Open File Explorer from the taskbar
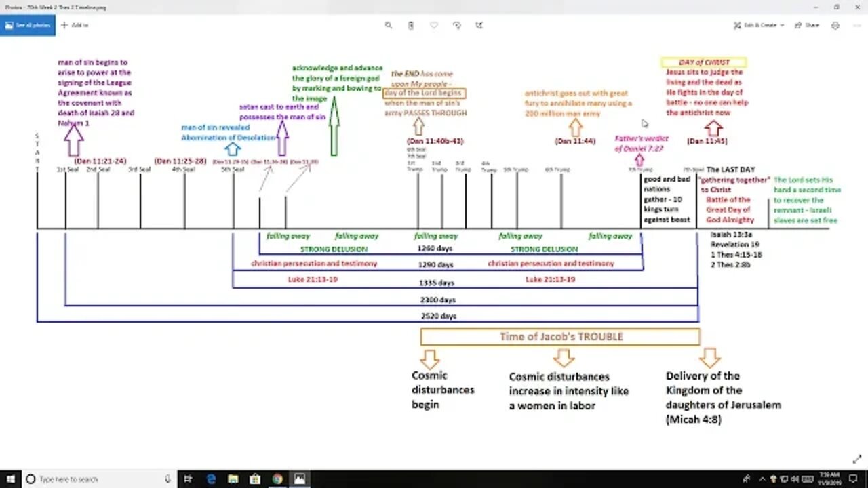This screenshot has height=488, width=868. [233, 479]
